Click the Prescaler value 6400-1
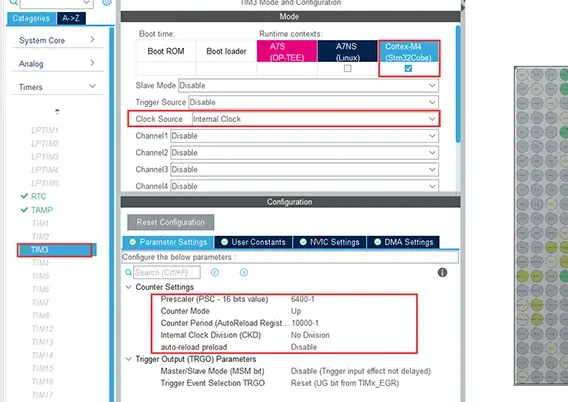The width and height of the screenshot is (568, 402). pos(303,299)
